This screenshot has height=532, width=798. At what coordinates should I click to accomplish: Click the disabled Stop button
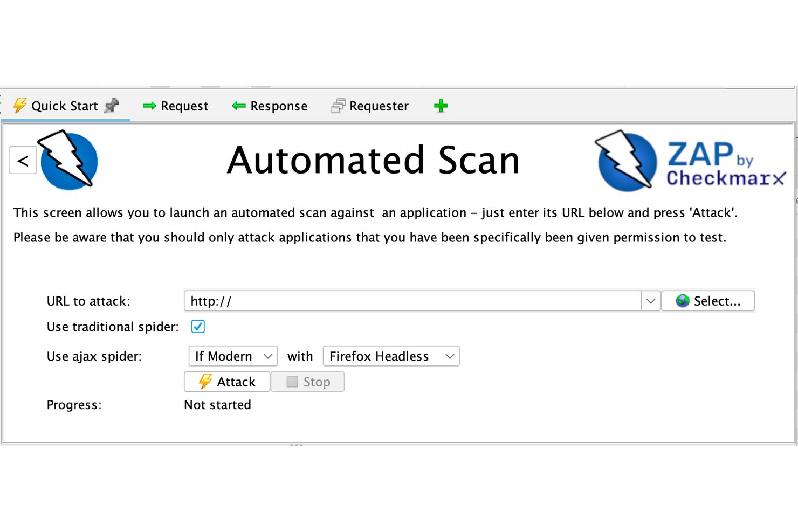[x=307, y=382]
